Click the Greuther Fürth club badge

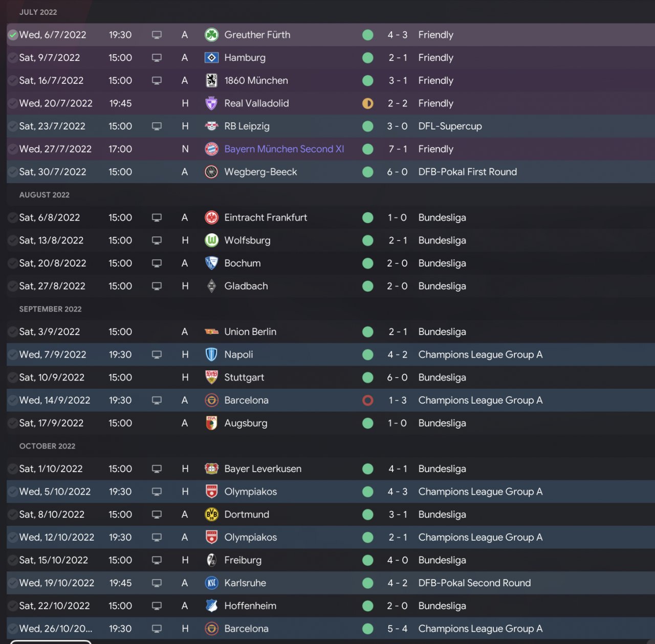point(211,35)
